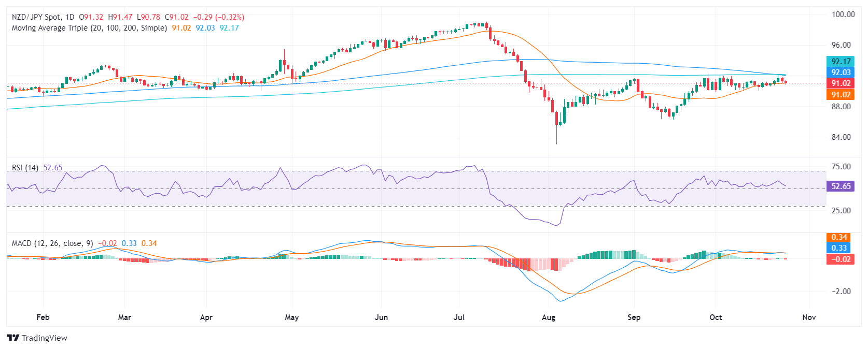
Task: Select the Moving Average Triple indicator legend
Action: tap(89, 28)
